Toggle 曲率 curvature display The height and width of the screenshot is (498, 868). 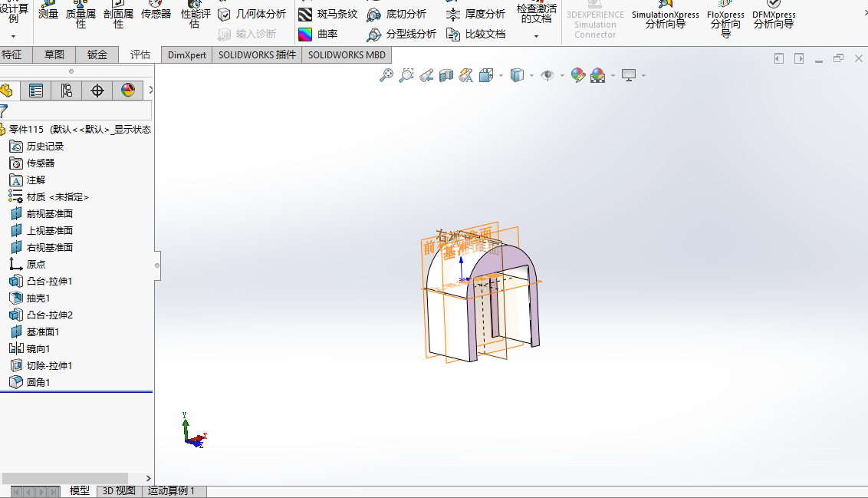click(318, 35)
